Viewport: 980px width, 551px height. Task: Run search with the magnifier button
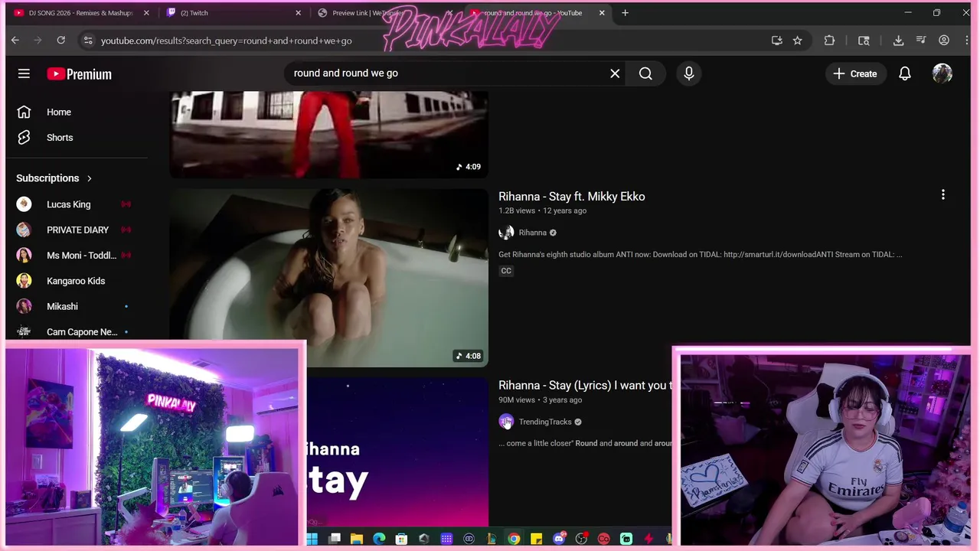pyautogui.click(x=645, y=73)
